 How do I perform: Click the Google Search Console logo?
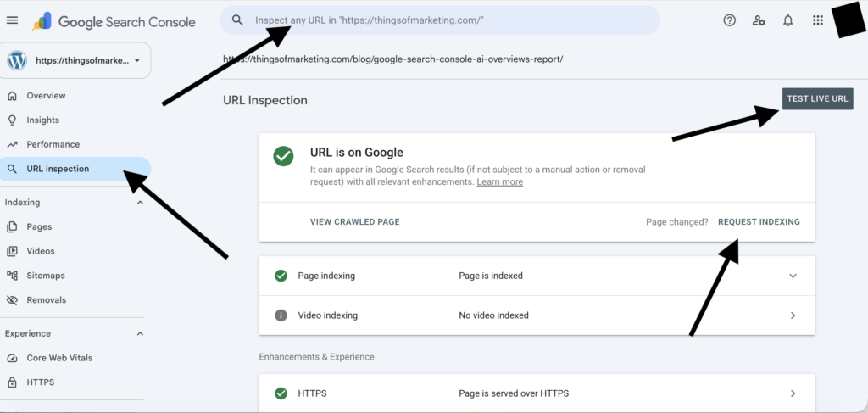pos(114,21)
